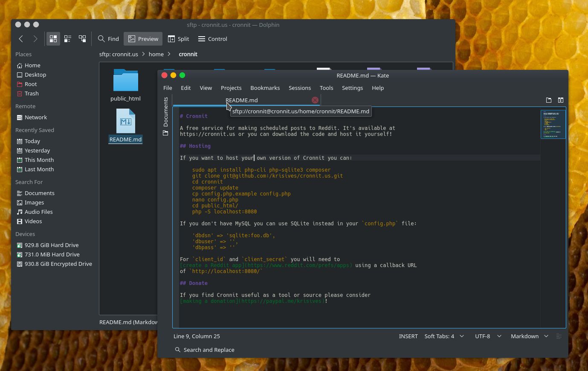Screen dimensions: 588x371
Task: Split Kate's view using the split icon
Action: (560, 100)
